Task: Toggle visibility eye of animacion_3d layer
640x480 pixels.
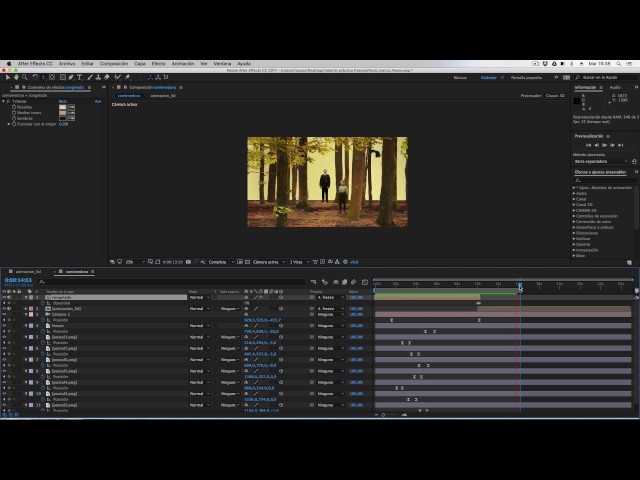Action: point(4,309)
